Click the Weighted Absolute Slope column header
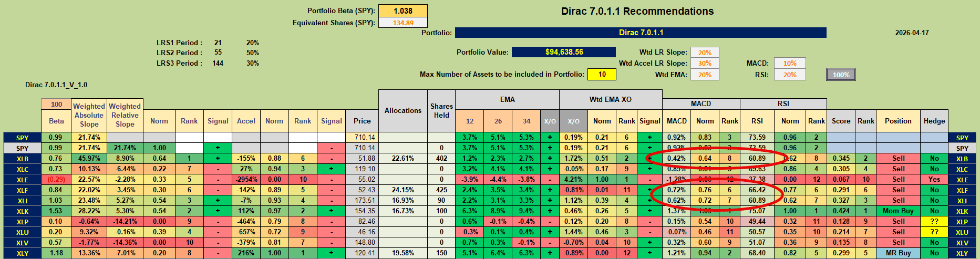 89,115
